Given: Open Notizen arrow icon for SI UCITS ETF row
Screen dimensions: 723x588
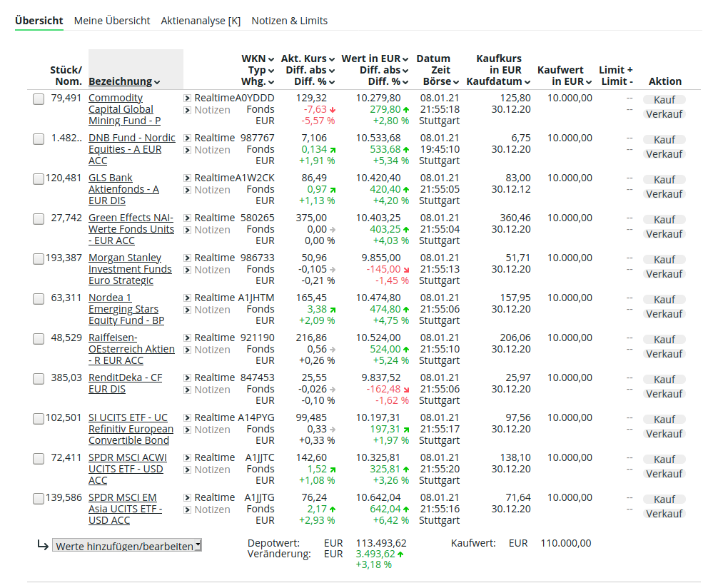Looking at the screenshot, I should pyautogui.click(x=187, y=430).
